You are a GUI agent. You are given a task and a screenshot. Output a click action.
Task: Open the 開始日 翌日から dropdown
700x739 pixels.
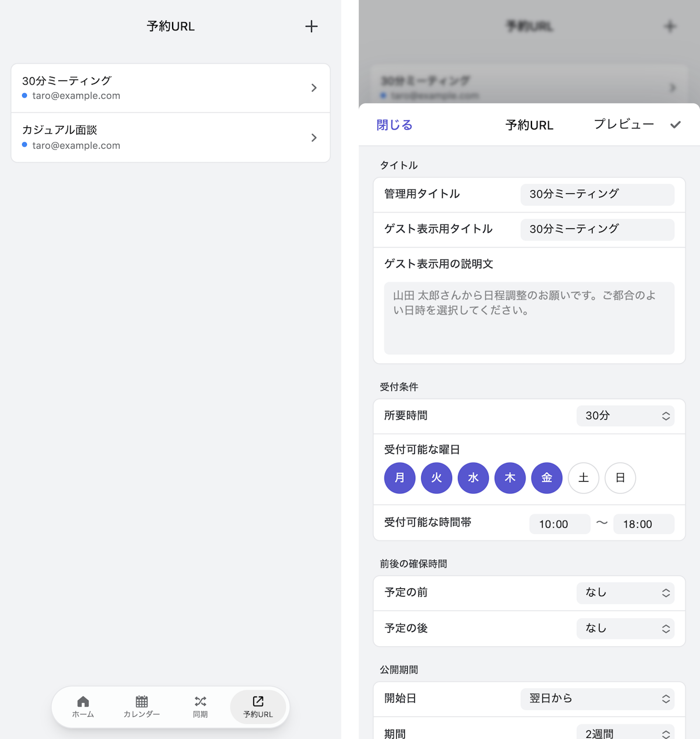[597, 699]
